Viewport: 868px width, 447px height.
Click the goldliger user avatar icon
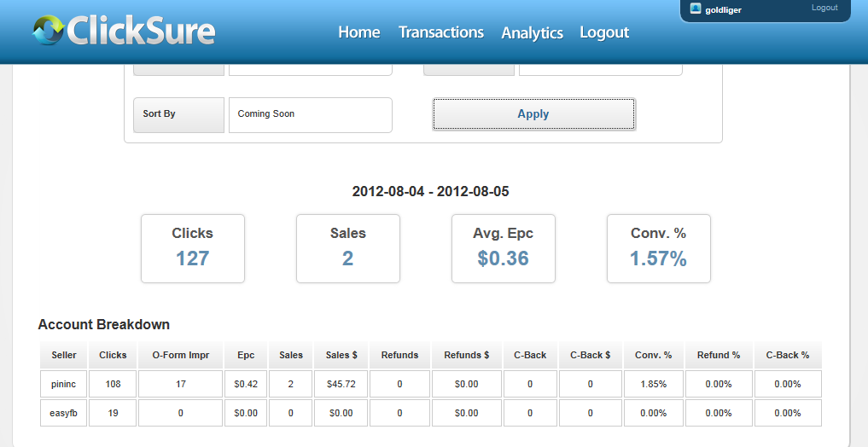(696, 9)
